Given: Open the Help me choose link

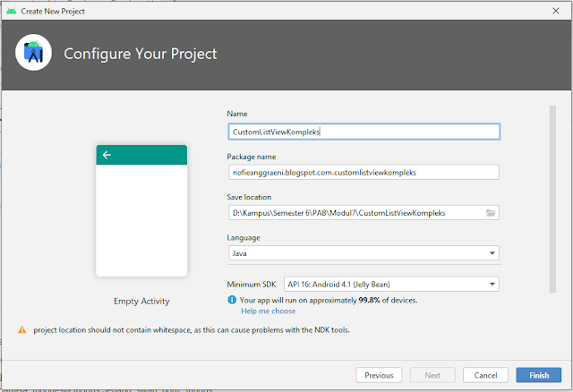Looking at the screenshot, I should 269,311.
